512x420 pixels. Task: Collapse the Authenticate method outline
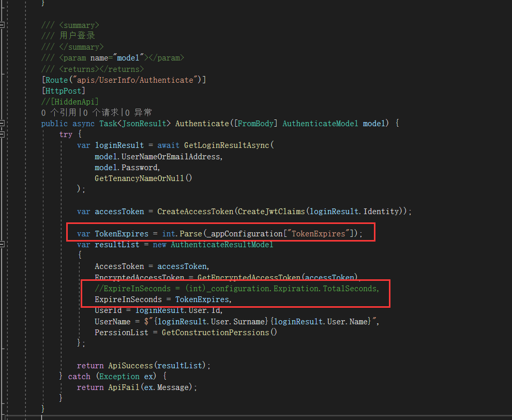coord(2,123)
